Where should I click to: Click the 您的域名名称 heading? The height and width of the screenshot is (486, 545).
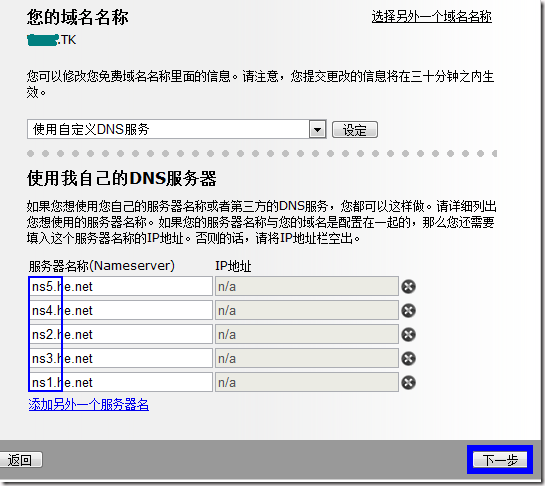[x=78, y=17]
